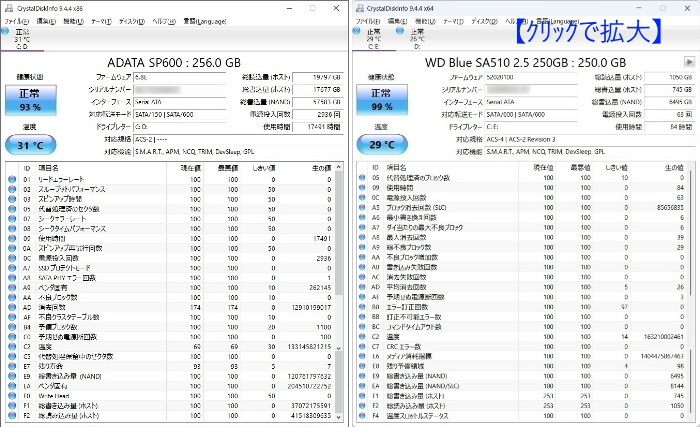700x427 pixels.
Task: Open ディスク menu in the x86 window
Action: [132, 21]
